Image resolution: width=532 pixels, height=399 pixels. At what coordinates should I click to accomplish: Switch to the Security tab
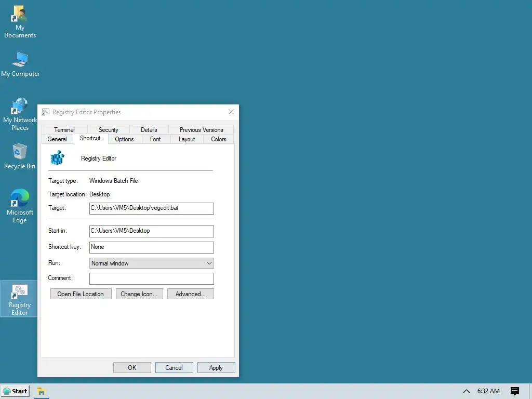tap(108, 129)
